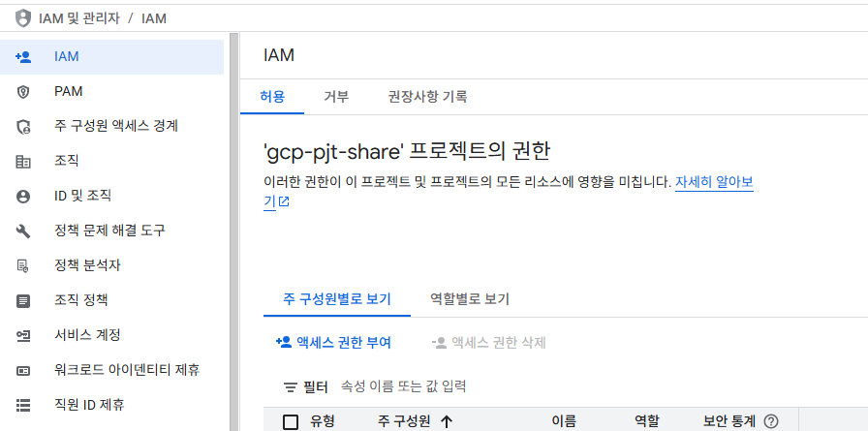
Task: Click the 액세스 권한 부여 button
Action: coord(333,343)
